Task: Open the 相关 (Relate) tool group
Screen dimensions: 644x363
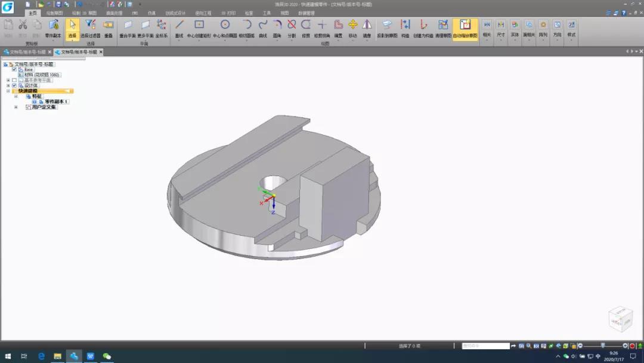Action: (x=487, y=29)
